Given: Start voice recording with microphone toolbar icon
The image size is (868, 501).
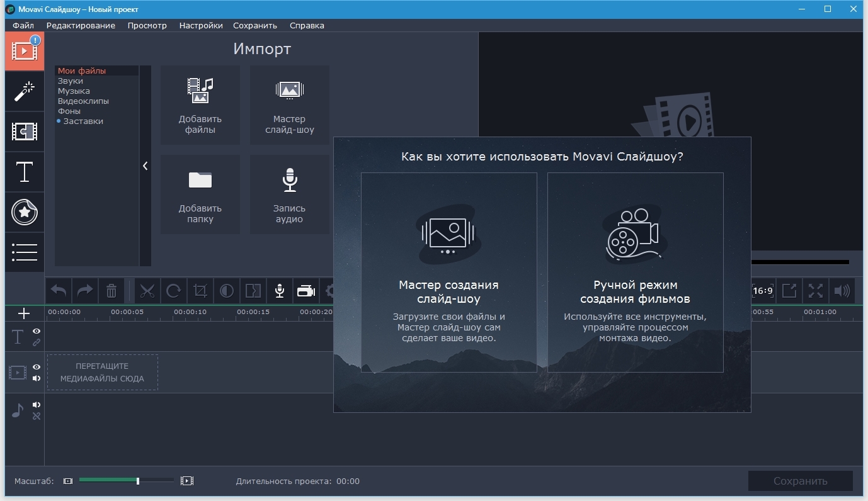Looking at the screenshot, I should coord(280,291).
